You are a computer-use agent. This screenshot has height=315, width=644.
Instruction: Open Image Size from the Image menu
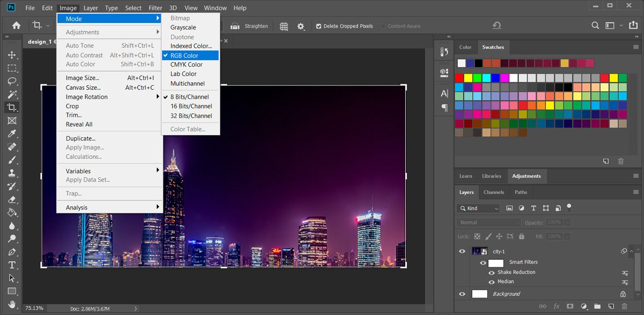pos(83,78)
